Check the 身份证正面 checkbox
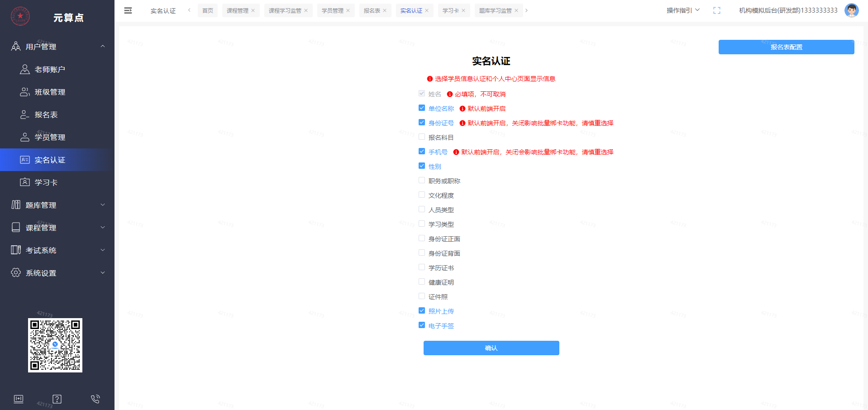868x410 pixels. point(422,238)
